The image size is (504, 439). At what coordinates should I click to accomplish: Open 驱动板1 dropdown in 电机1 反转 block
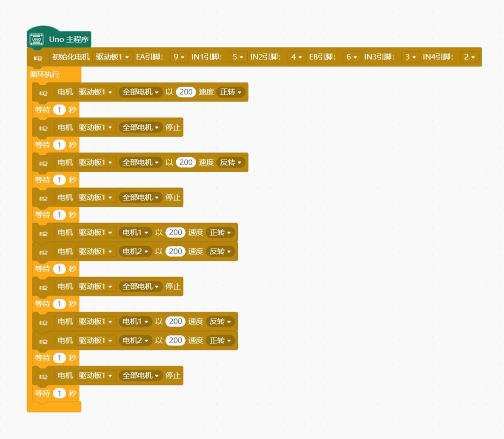click(x=95, y=321)
